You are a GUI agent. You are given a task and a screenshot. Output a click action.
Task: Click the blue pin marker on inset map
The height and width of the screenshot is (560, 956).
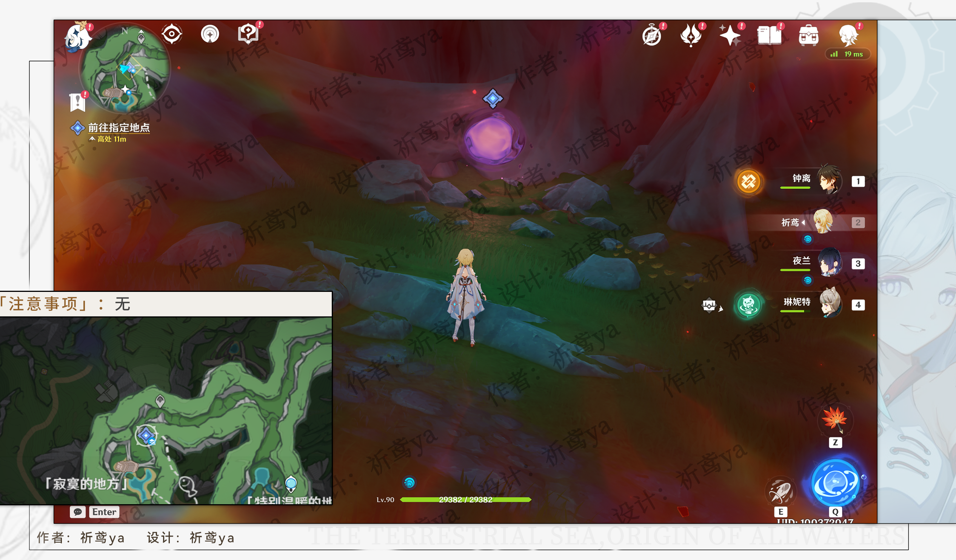click(x=291, y=484)
